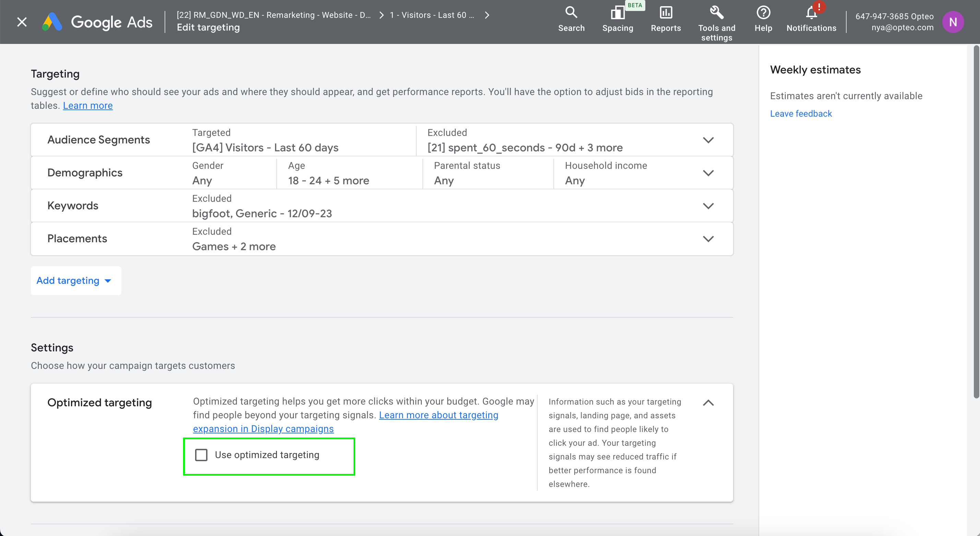Expand the Keywords row chevron
This screenshot has width=980, height=536.
(708, 206)
